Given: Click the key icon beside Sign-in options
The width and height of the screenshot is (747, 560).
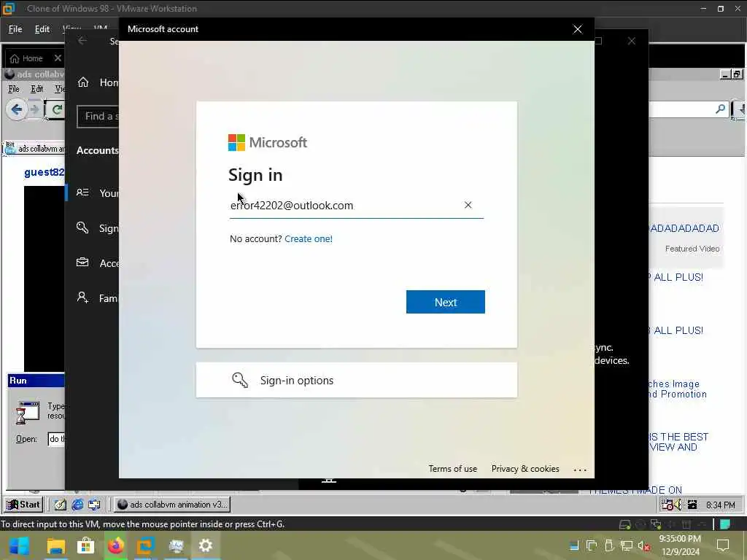Looking at the screenshot, I should 239,380.
